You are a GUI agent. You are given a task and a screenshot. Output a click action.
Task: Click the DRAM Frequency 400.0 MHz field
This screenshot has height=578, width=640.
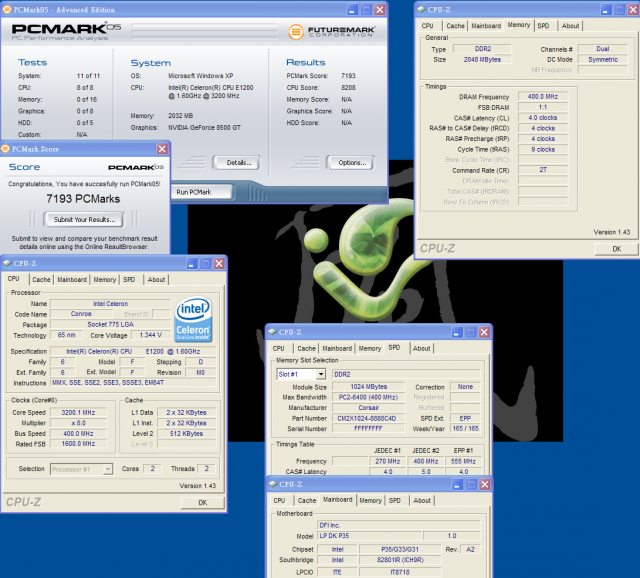coord(543,97)
